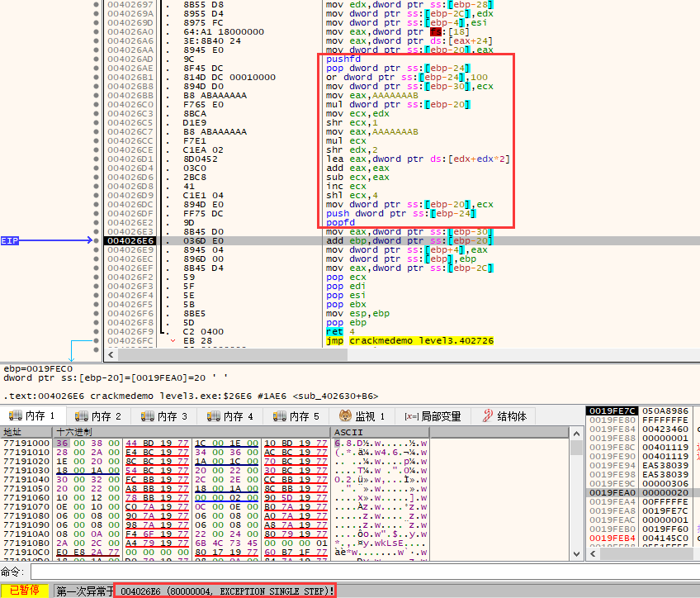Switch to the 监视 1 watch tab
The width and height of the screenshot is (700, 598).
tap(362, 416)
